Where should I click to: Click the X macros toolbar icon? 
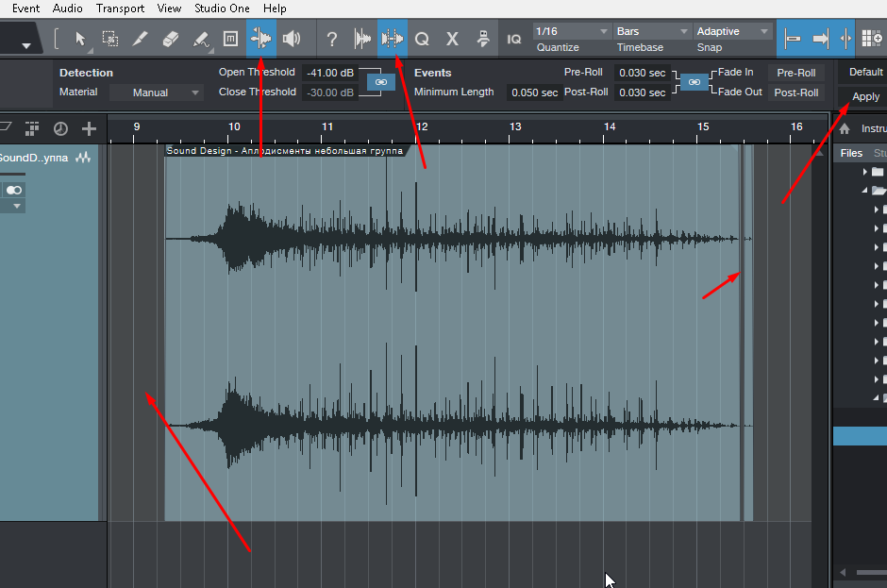[452, 39]
